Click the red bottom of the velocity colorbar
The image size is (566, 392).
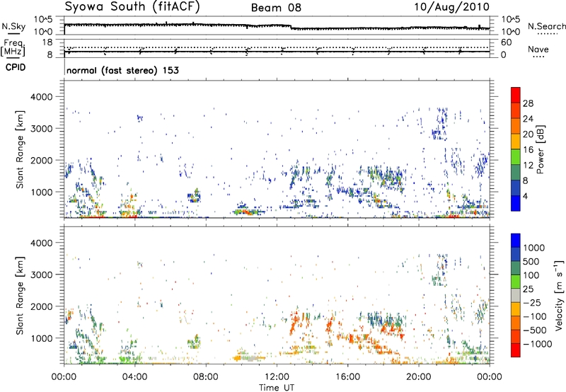tap(516, 350)
